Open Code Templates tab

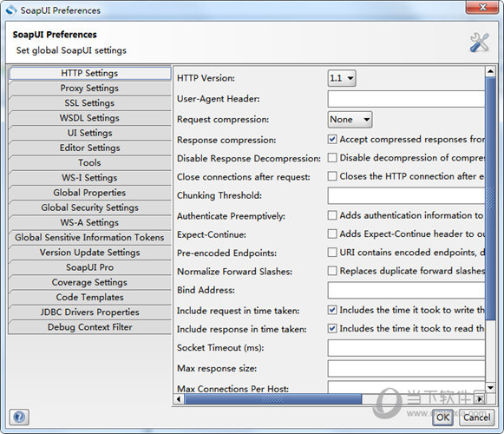[89, 297]
